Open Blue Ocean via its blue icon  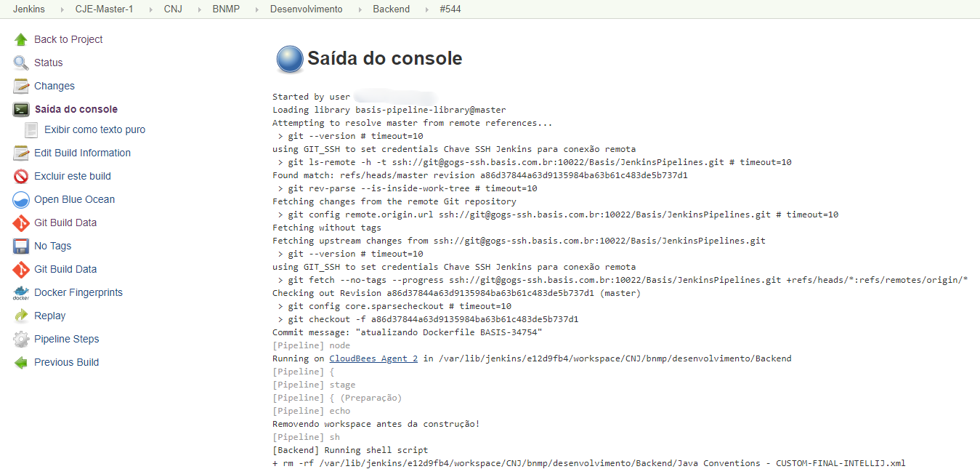click(x=21, y=199)
